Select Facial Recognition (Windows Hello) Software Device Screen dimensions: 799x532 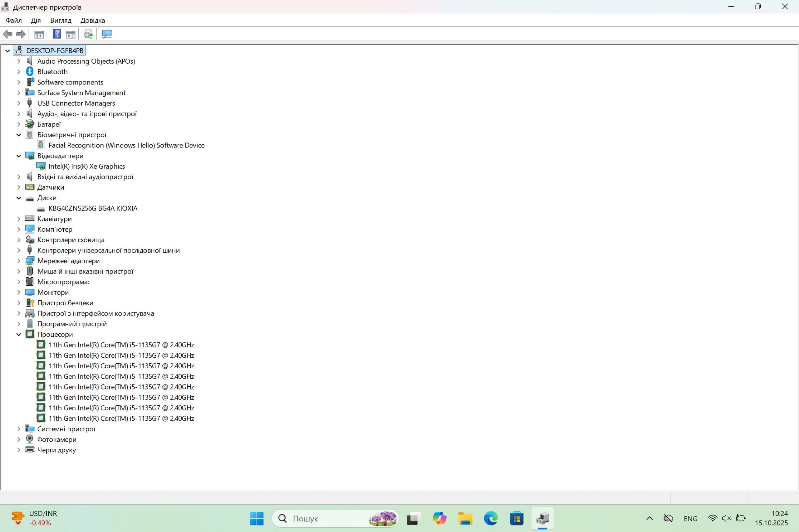coord(126,145)
